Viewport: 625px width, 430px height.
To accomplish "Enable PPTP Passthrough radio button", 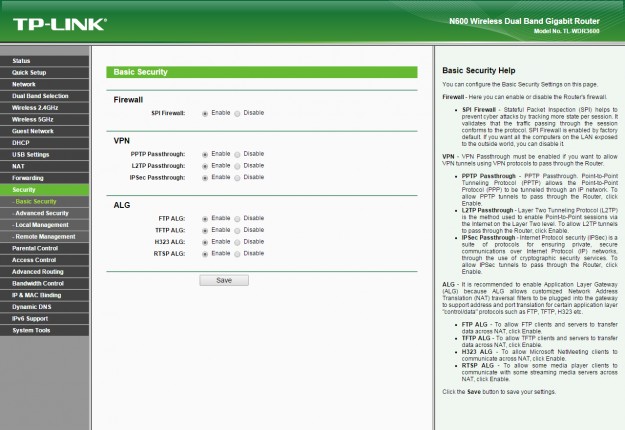I will point(205,154).
